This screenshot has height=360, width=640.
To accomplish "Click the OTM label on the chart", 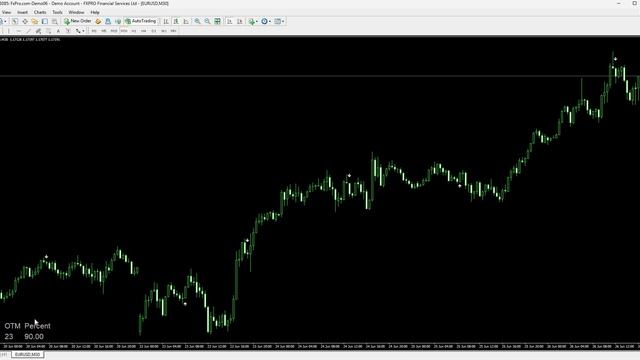I will pyautogui.click(x=12, y=326).
